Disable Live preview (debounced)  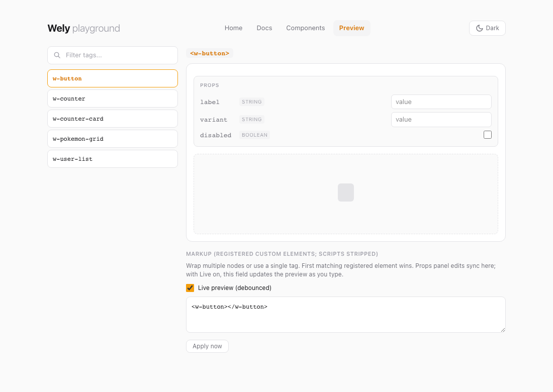click(190, 287)
